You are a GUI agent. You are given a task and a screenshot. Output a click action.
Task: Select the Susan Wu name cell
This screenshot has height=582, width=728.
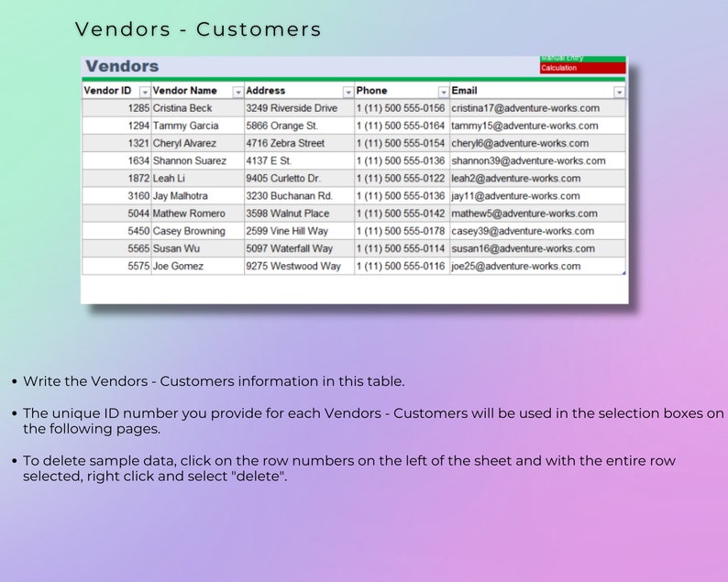[x=198, y=248]
